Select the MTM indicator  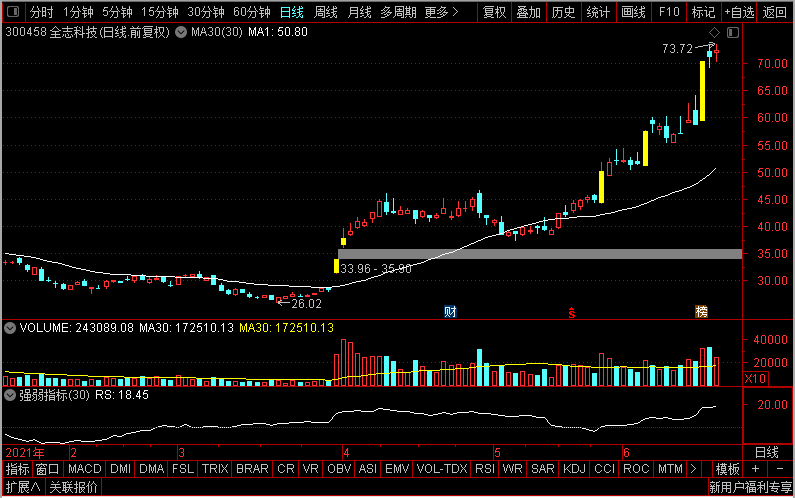point(670,469)
